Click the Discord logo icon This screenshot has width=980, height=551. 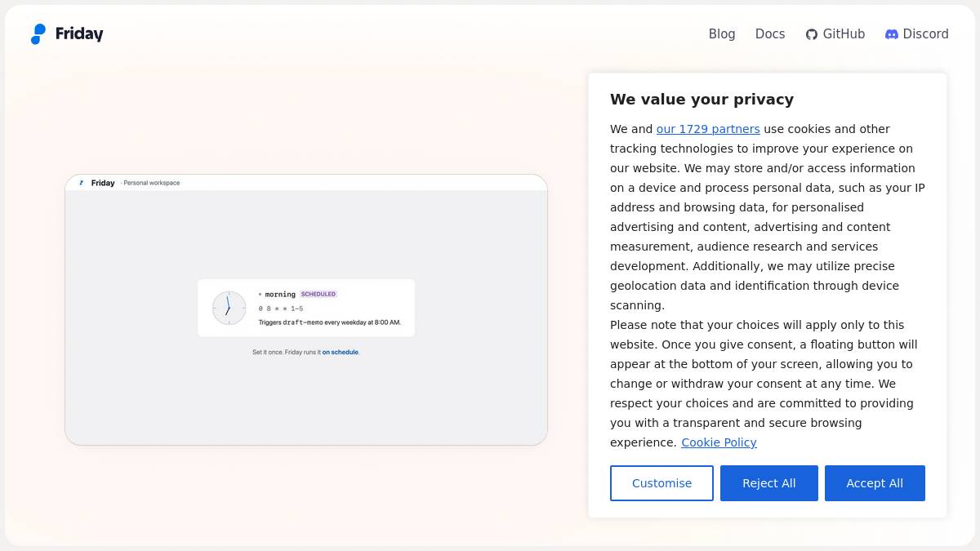(x=892, y=34)
